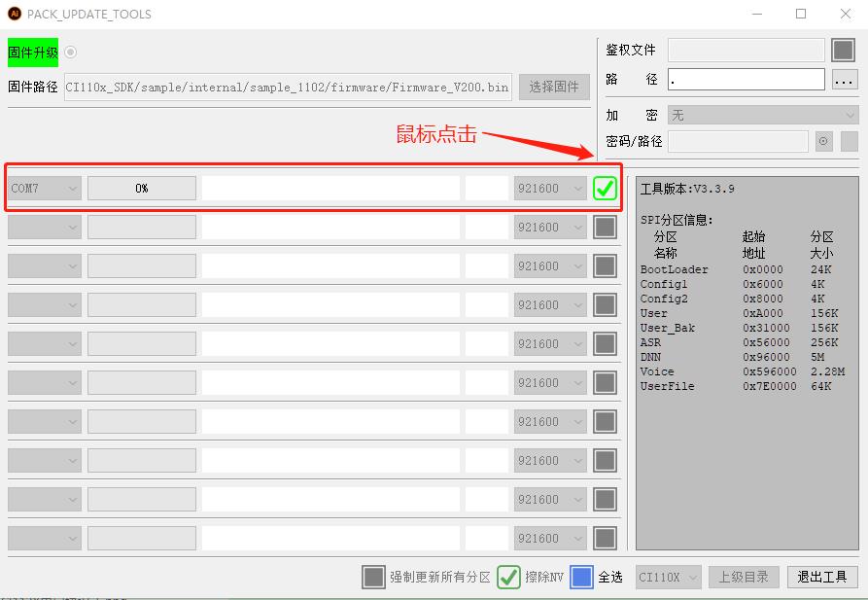The image size is (868, 600).
Task: Open the CI110X chip type dropdown
Action: coord(669,578)
